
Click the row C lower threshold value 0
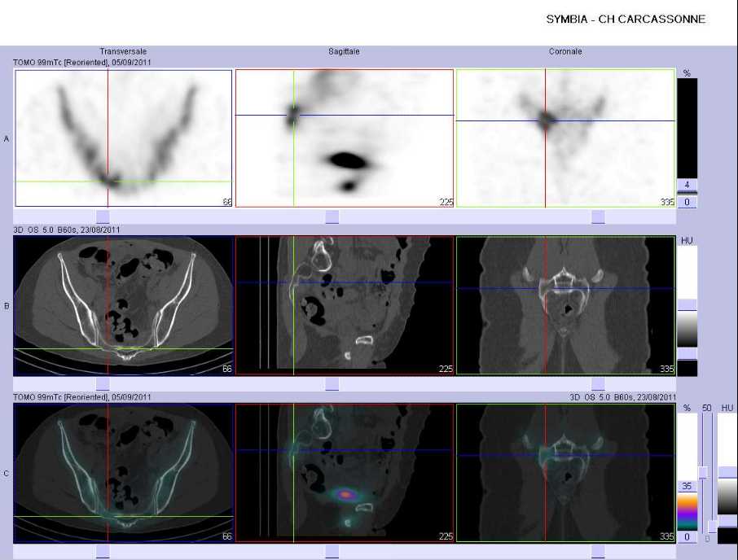pos(687,536)
